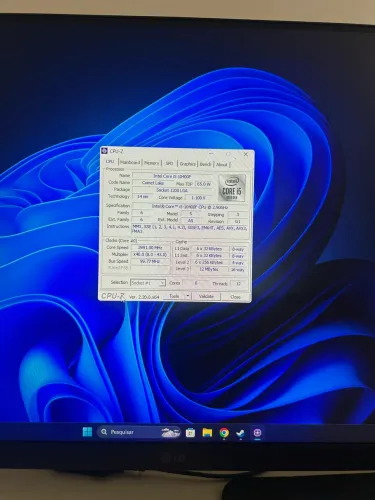Click the Core Voltage value
Image resolution: width=375 pixels, height=500 pixels.
pyautogui.click(x=199, y=198)
